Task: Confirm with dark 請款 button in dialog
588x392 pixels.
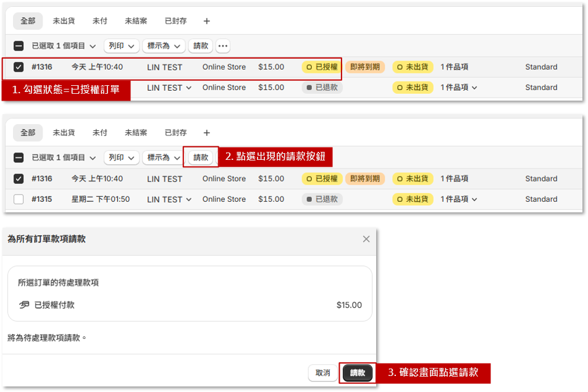Action: coord(358,373)
